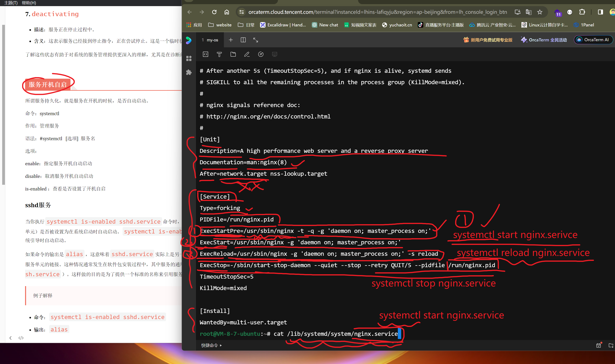Switch to the my-os terminal tab
The width and height of the screenshot is (615, 364).
(x=210, y=40)
